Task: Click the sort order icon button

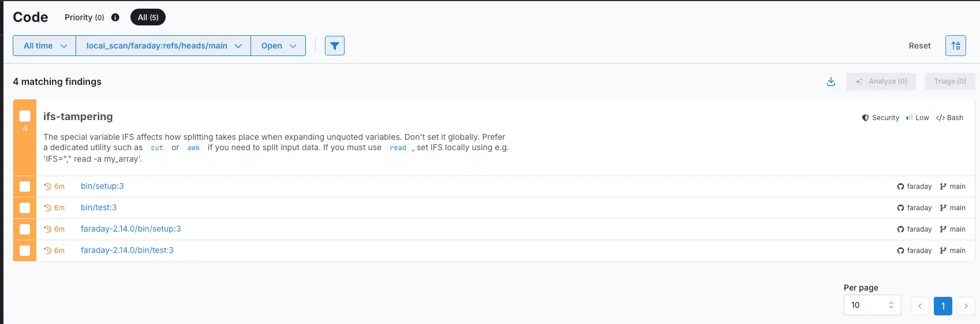Action: pyautogui.click(x=955, y=46)
